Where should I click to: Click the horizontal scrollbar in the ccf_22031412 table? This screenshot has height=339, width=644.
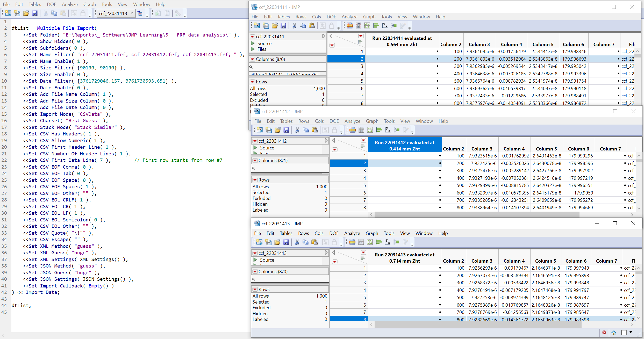pos(477,215)
